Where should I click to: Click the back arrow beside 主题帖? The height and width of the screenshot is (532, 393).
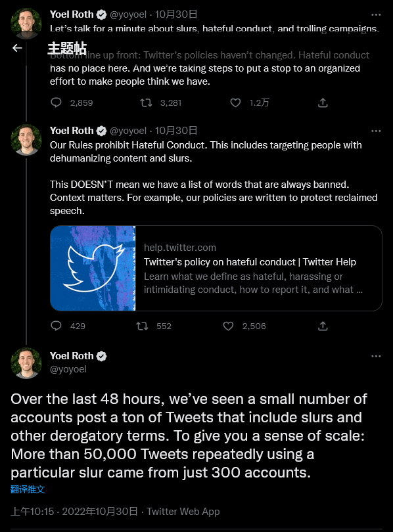pos(17,48)
